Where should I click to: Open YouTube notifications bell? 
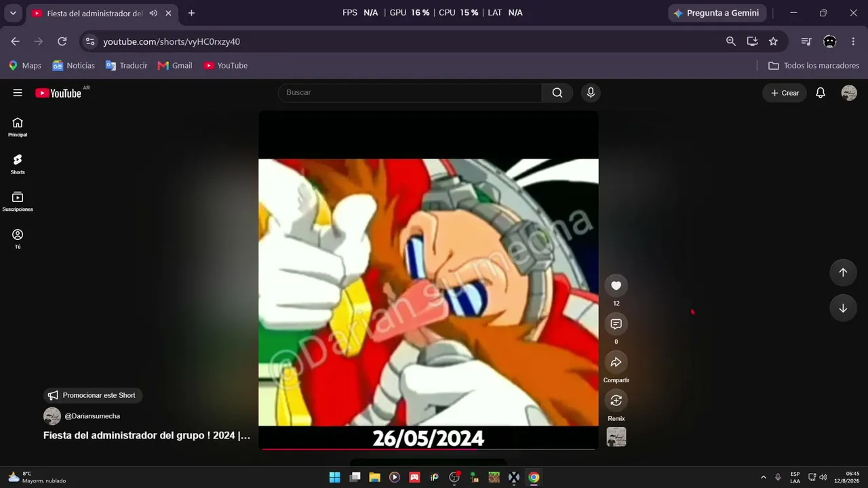(821, 93)
